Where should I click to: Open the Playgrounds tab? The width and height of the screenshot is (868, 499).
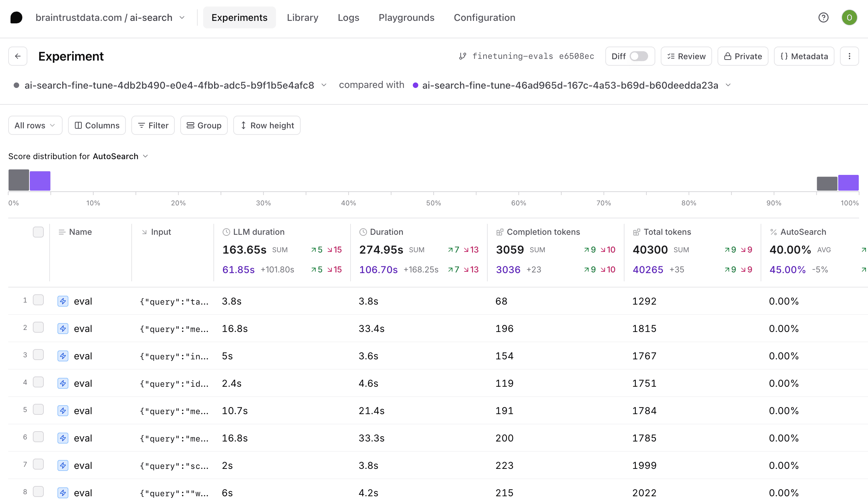[x=406, y=17]
